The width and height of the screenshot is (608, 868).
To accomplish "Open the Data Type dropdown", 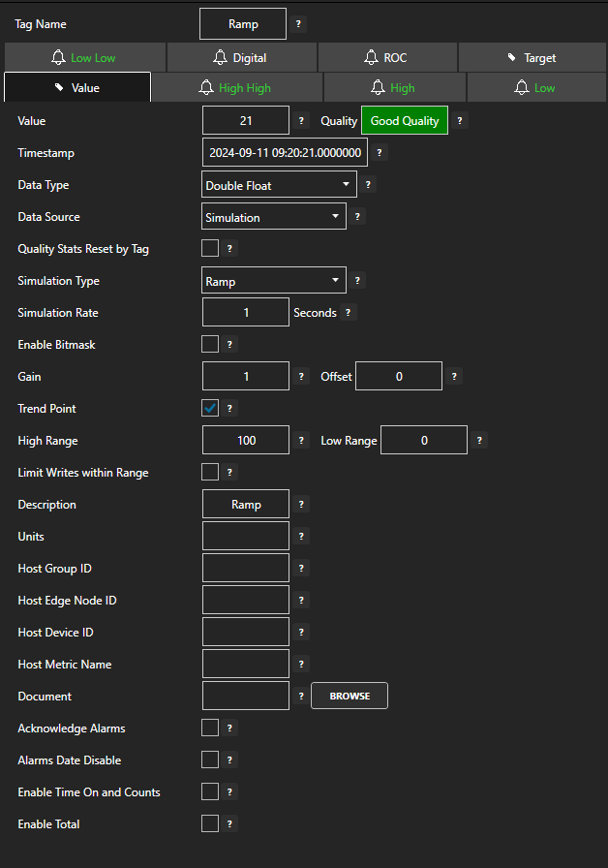I will [280, 185].
